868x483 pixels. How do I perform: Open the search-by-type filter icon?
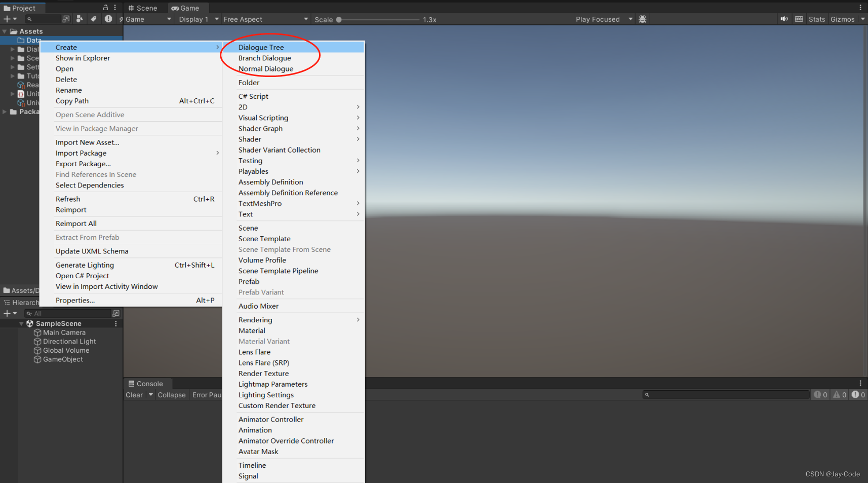(80, 19)
